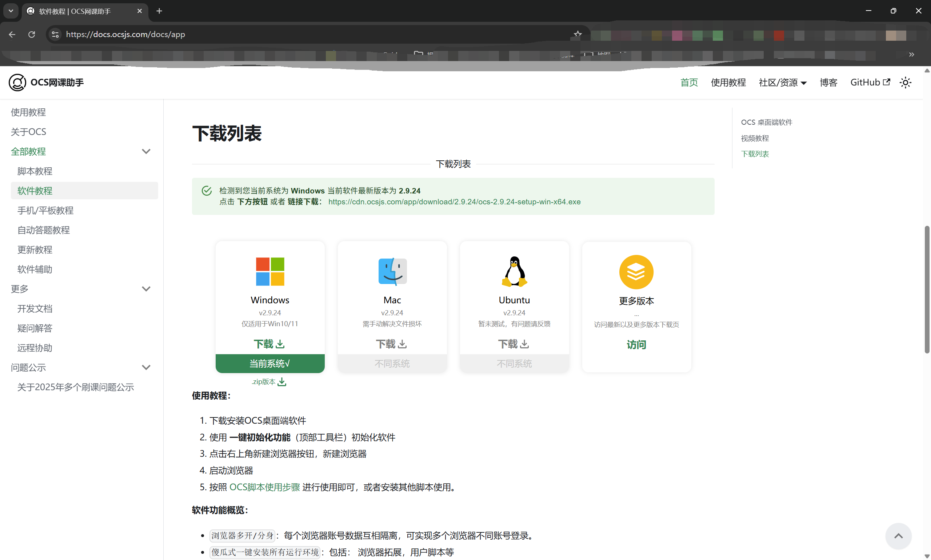
Task: Download the Mac version via 下载
Action: point(391,344)
